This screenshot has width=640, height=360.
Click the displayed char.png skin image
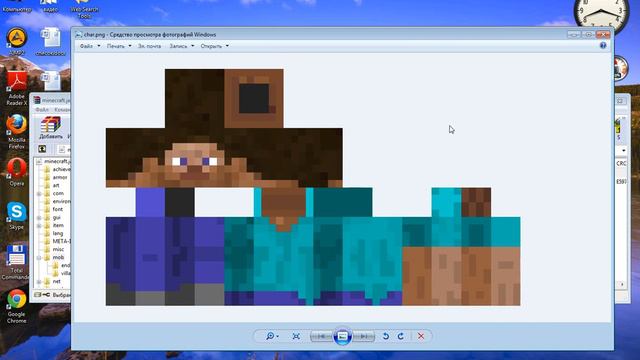tap(313, 187)
